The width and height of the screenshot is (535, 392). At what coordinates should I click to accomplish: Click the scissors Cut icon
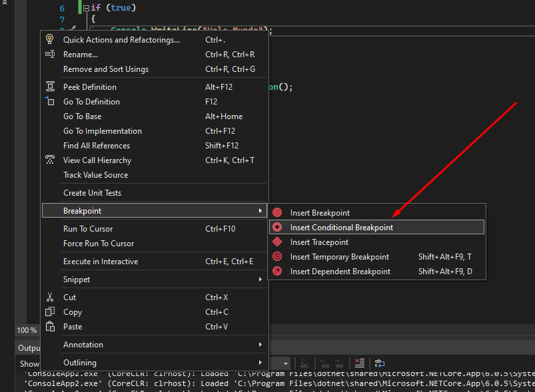[50, 297]
